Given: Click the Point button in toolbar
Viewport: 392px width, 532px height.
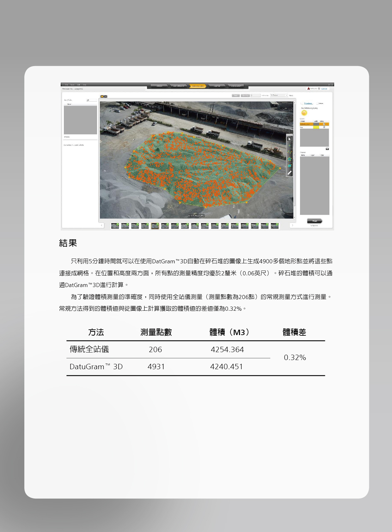Looking at the screenshot, I should 236,95.
